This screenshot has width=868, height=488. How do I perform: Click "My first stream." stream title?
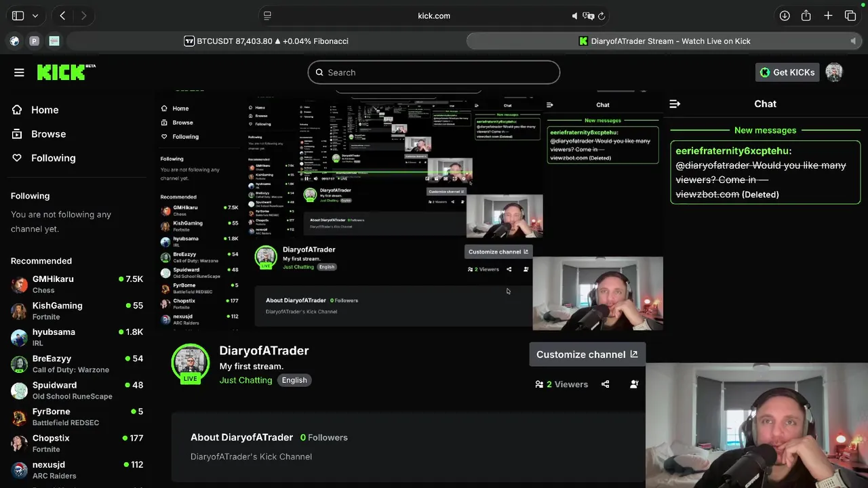click(x=251, y=366)
